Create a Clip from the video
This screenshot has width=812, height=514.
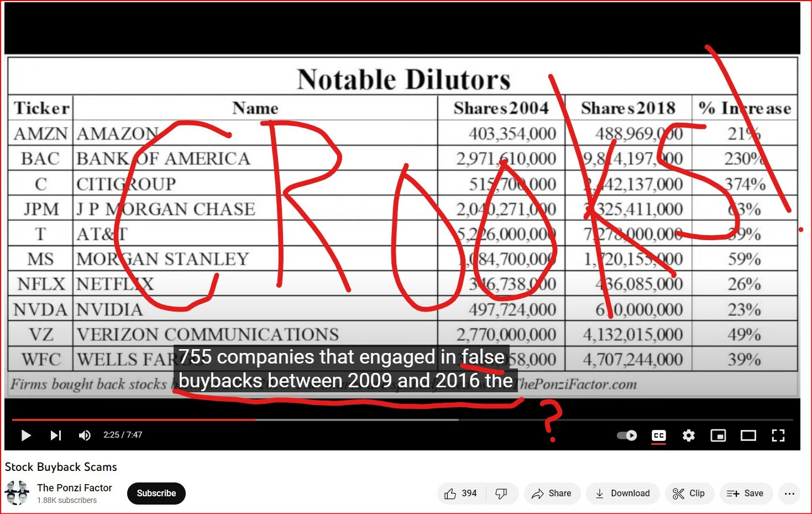689,494
